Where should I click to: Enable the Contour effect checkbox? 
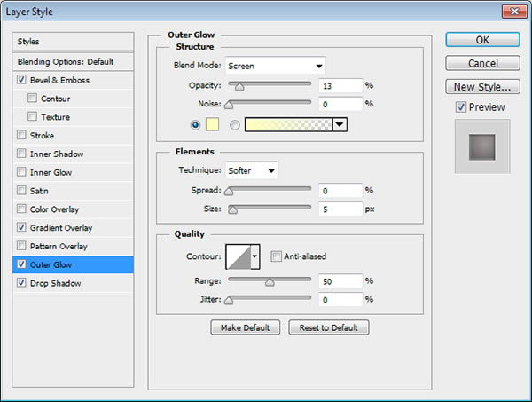[32, 99]
